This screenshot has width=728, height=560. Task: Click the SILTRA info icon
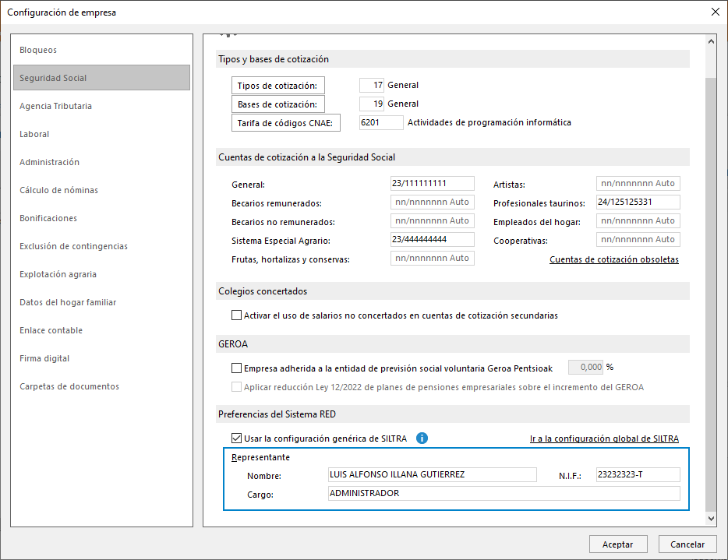422,438
